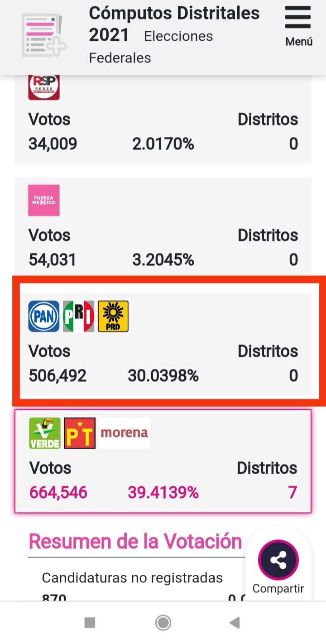Tap the PT party logo

(80, 433)
